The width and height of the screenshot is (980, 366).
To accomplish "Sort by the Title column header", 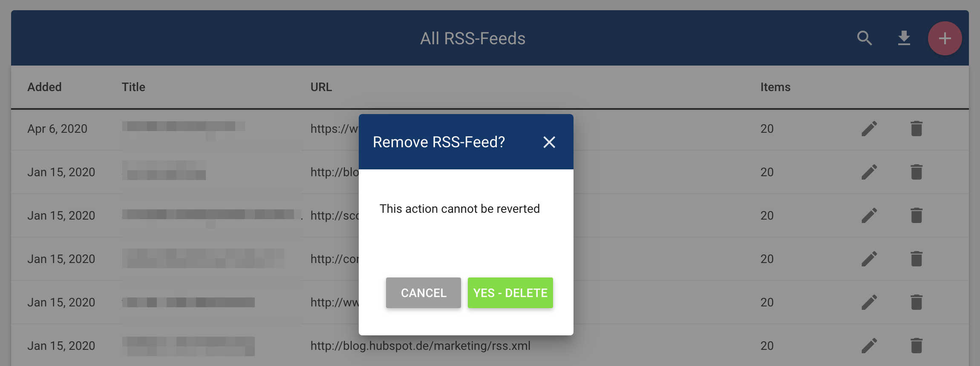I will [133, 87].
